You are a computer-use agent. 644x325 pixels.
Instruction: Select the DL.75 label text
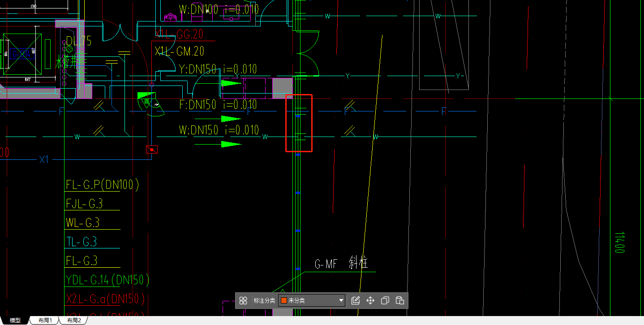pos(79,41)
